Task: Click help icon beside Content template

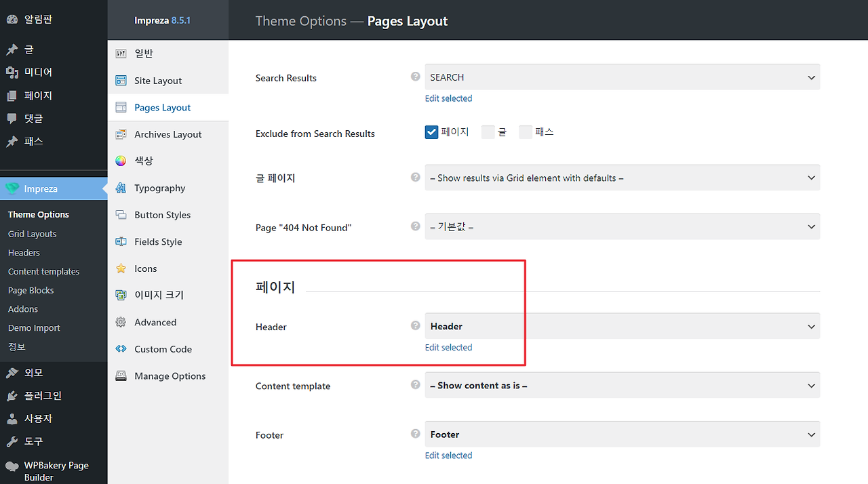Action: click(416, 384)
